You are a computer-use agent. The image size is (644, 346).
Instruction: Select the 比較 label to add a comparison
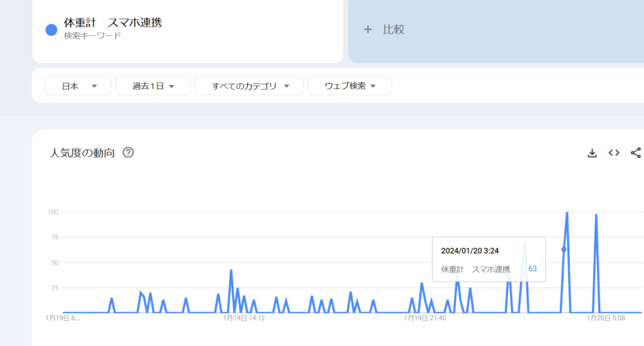click(x=393, y=30)
